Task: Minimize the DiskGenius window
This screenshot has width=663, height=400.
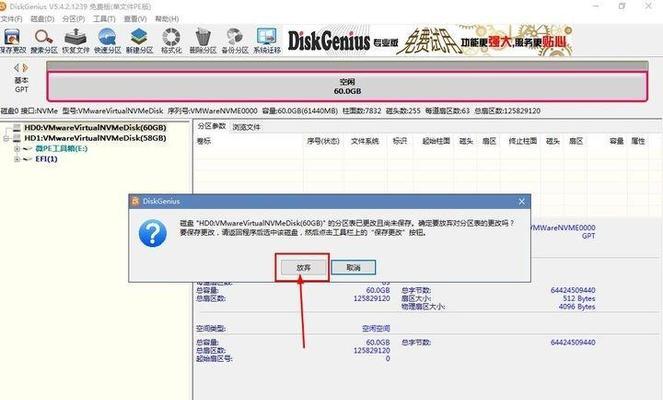Action: coord(596,6)
